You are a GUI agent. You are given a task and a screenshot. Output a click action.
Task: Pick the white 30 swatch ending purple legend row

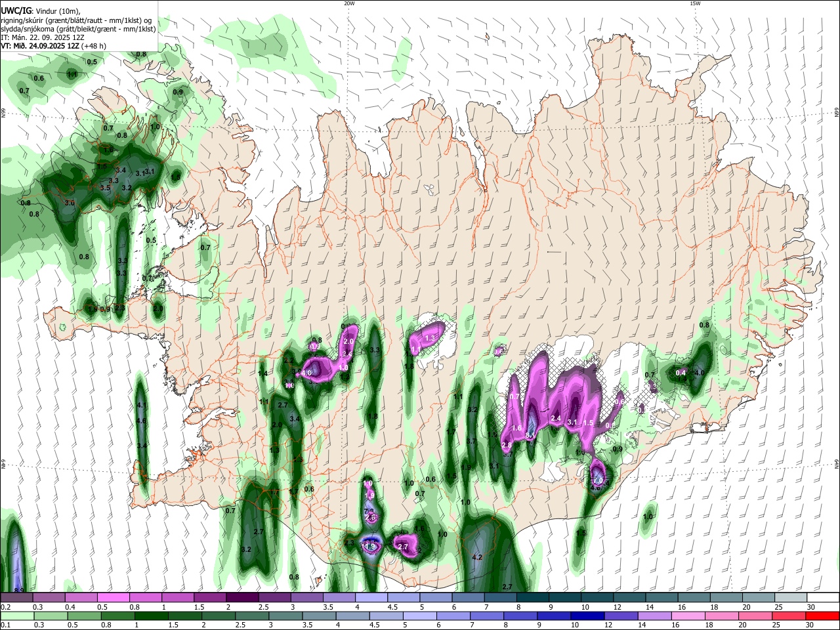[x=823, y=598]
